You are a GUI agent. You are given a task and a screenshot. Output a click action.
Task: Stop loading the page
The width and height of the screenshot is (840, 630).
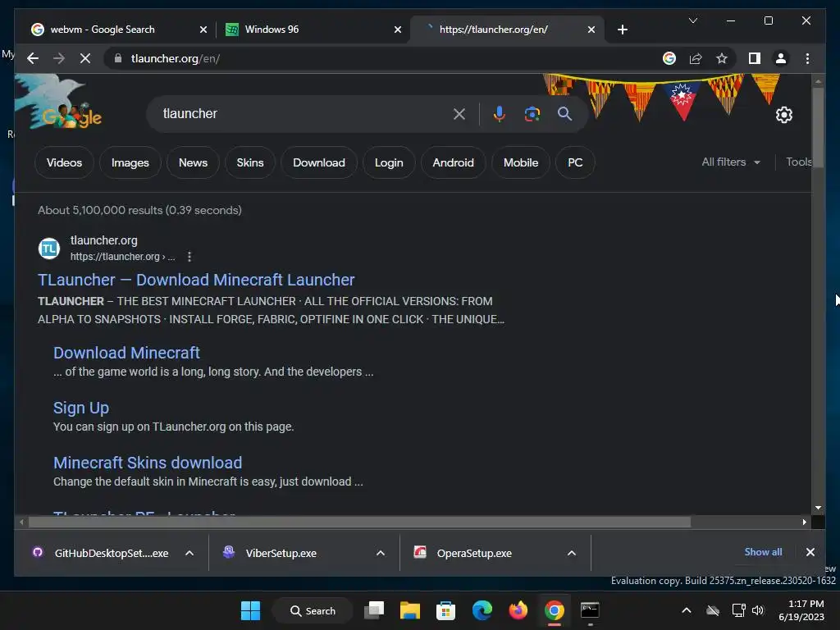coord(85,58)
